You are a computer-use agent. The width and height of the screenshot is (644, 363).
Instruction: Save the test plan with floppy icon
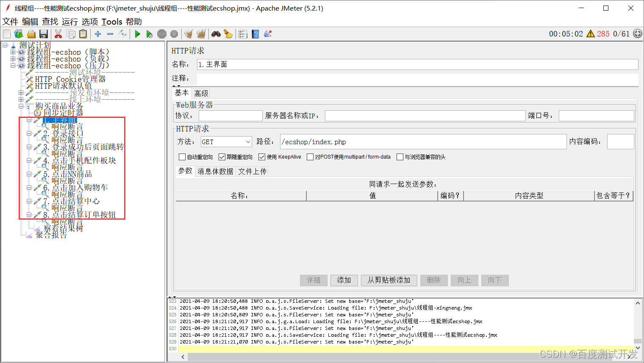[43, 34]
